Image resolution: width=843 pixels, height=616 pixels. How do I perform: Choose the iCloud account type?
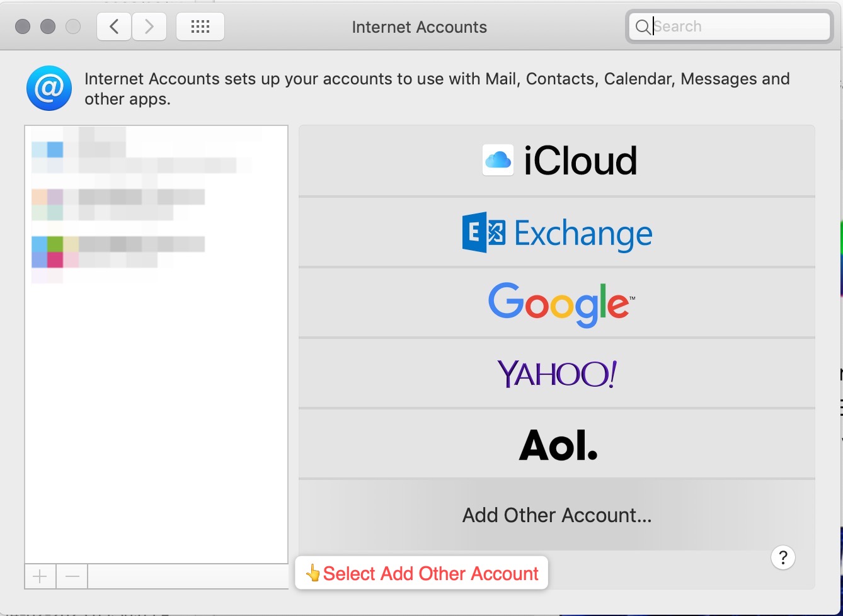(557, 161)
